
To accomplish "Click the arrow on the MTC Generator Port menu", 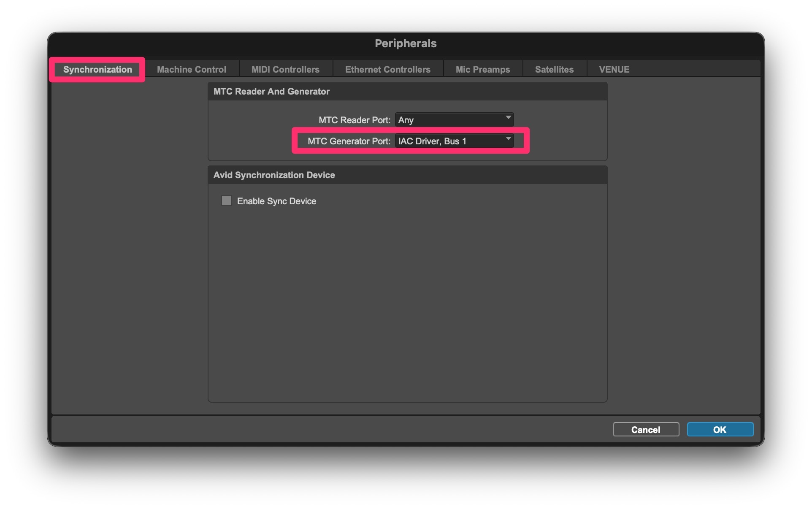I will (508, 139).
